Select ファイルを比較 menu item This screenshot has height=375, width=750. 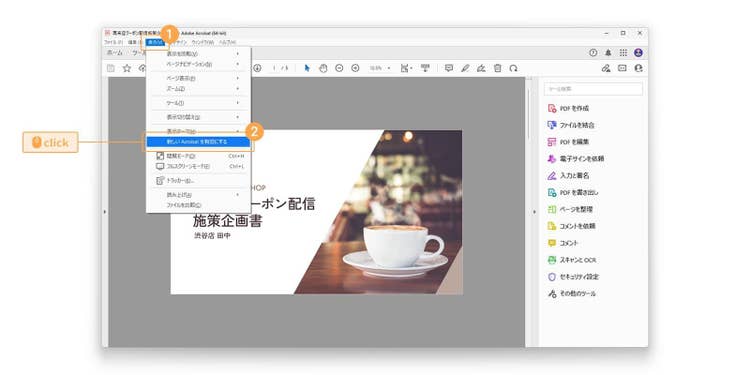pyautogui.click(x=199, y=205)
